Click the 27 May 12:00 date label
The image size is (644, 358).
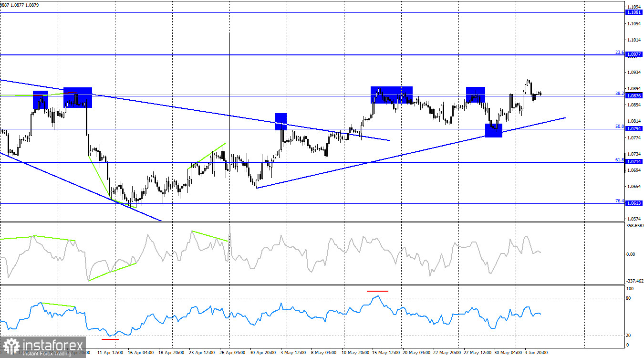coord(478,353)
